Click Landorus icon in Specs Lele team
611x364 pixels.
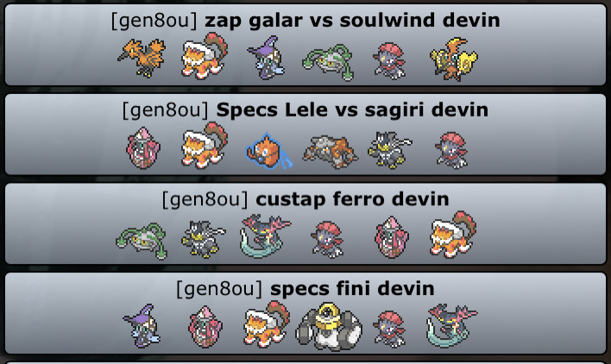[x=205, y=145]
